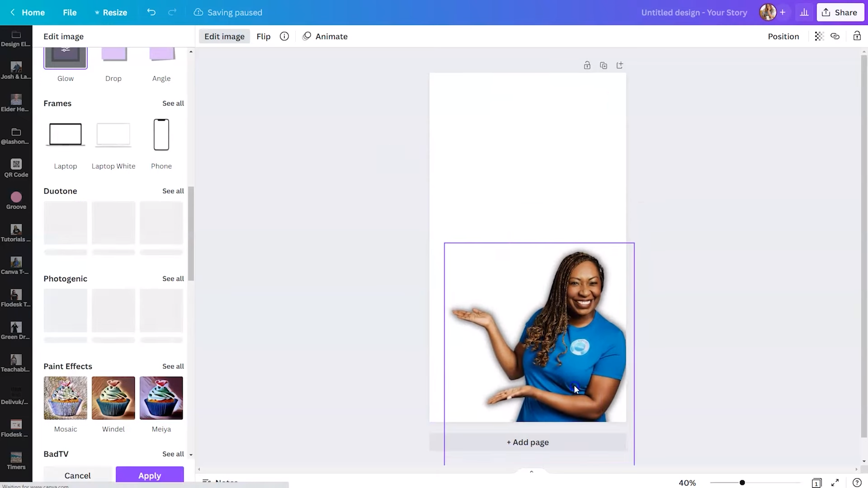Choose the Phone frame
Viewport: 868px width, 488px height.
point(161,135)
